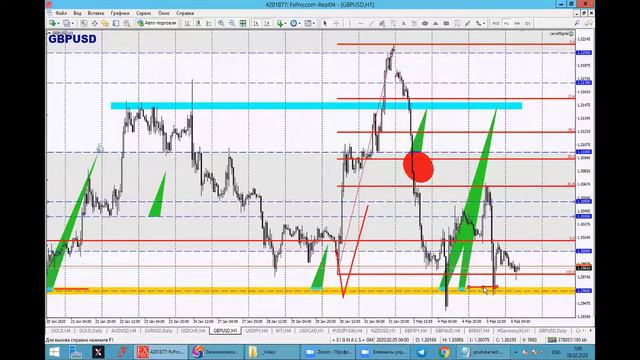Open the Templates icon
Viewport: 640px width, 360px height.
pyautogui.click(x=307, y=23)
